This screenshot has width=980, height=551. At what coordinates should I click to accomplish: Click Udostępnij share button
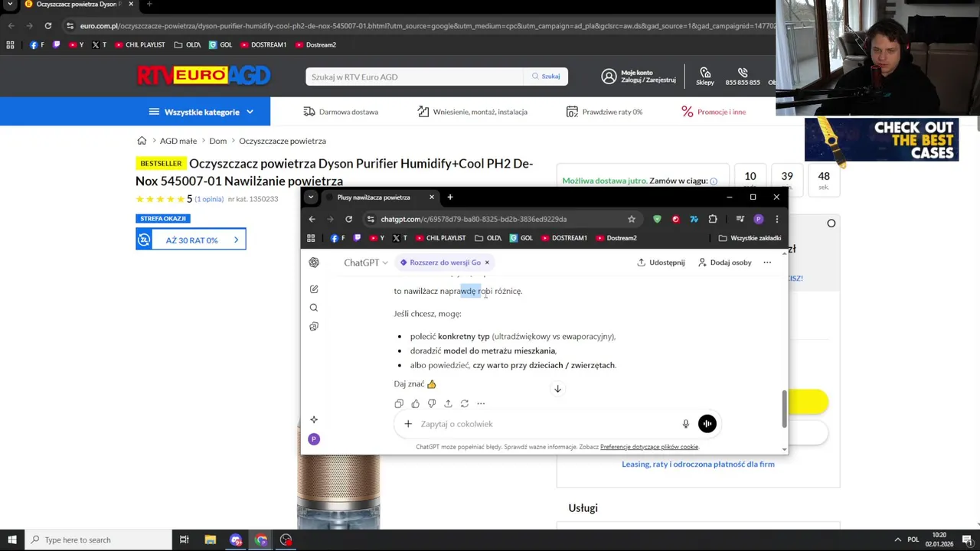[661, 262]
